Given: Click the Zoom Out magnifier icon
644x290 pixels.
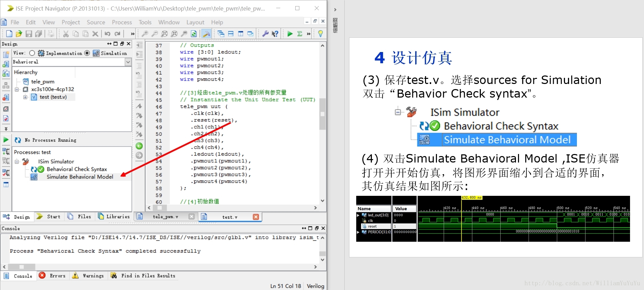Looking at the screenshot, I should [x=155, y=34].
